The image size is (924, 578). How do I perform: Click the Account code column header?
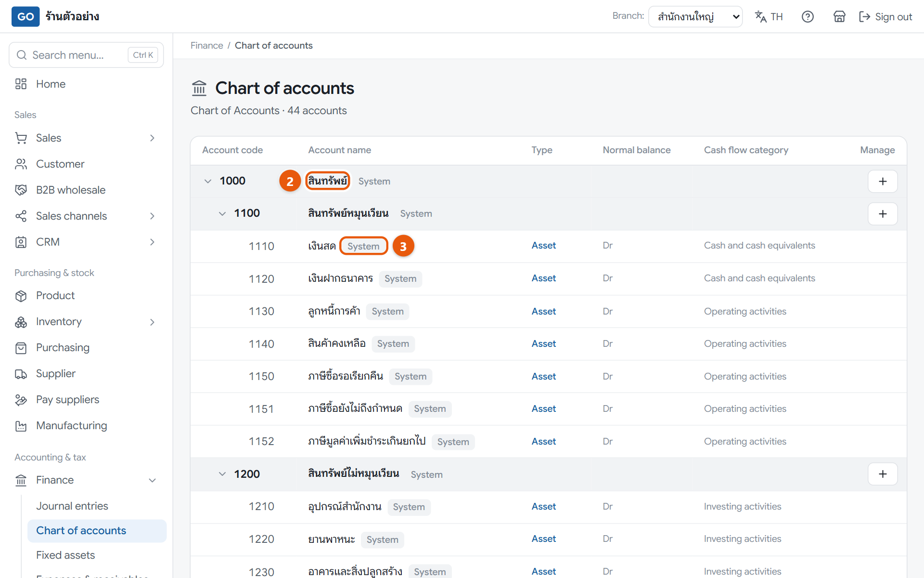coord(232,150)
